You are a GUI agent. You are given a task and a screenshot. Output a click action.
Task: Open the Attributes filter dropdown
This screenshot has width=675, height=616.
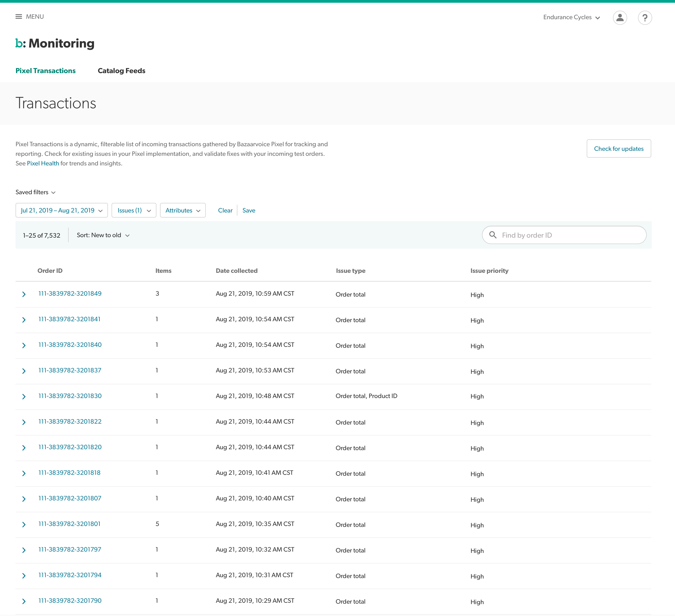pyautogui.click(x=183, y=210)
